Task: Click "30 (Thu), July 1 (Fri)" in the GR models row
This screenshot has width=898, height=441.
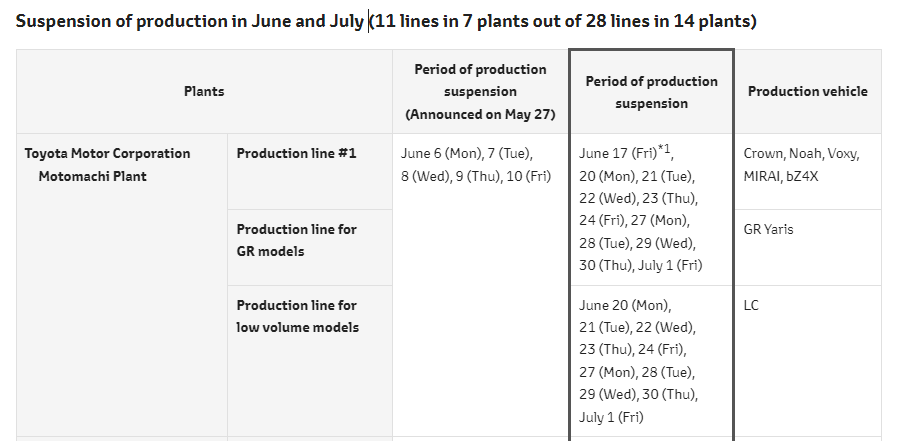Action: tap(640, 265)
